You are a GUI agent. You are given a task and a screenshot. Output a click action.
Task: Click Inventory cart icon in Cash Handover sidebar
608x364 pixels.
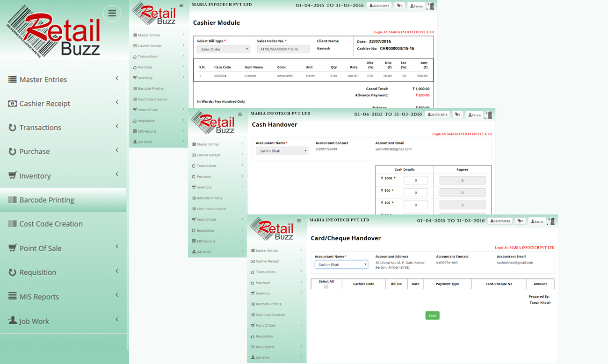click(x=194, y=187)
